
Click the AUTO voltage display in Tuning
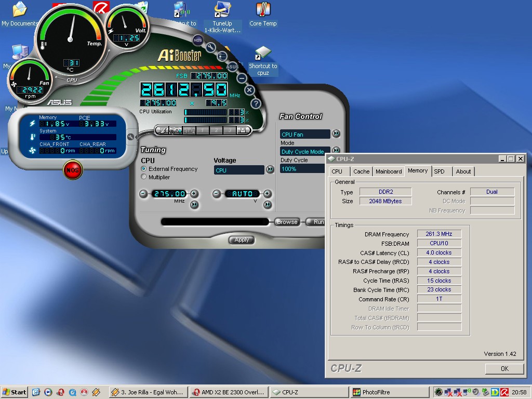242,194
